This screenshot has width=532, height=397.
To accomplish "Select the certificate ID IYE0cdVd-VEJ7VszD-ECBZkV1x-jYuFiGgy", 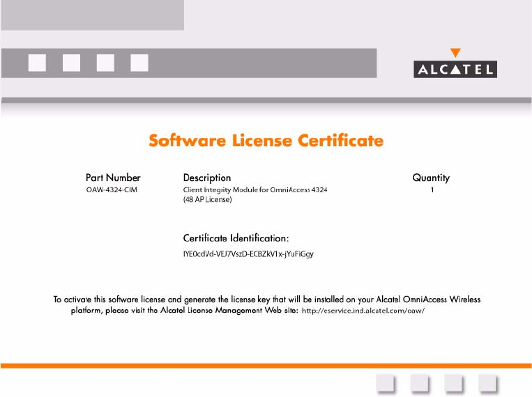I will point(248,254).
